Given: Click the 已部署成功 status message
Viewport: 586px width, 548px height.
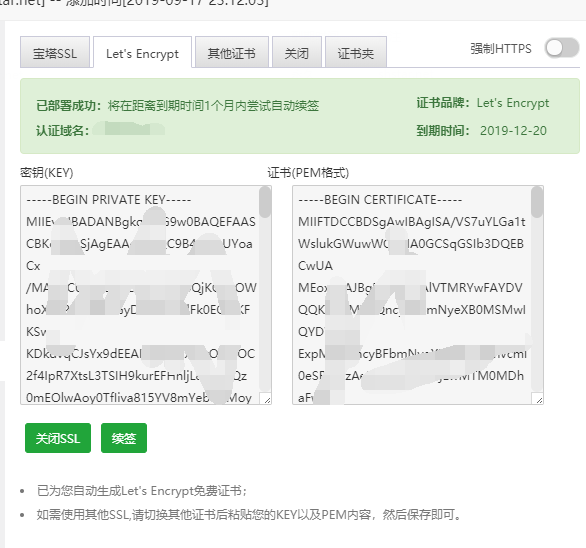Looking at the screenshot, I should pyautogui.click(x=178, y=105).
